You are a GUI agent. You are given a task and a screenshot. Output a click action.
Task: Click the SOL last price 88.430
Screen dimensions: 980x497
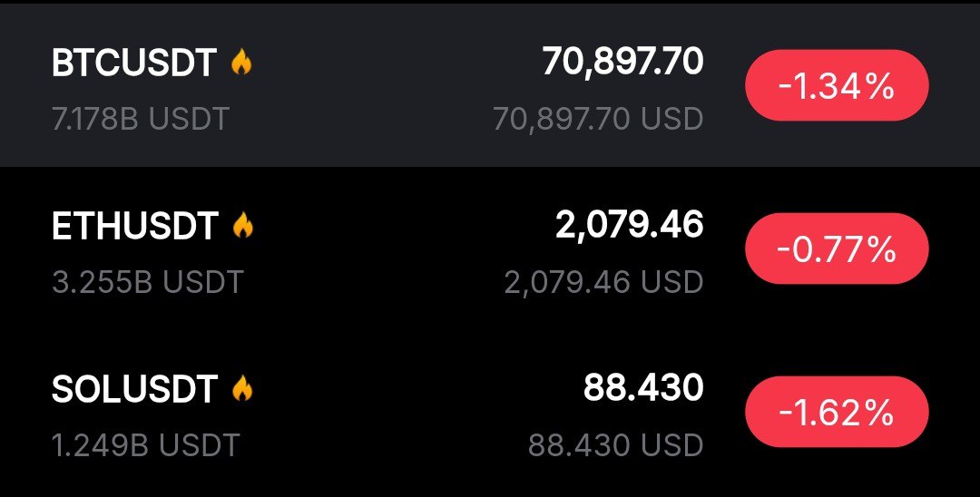point(642,388)
